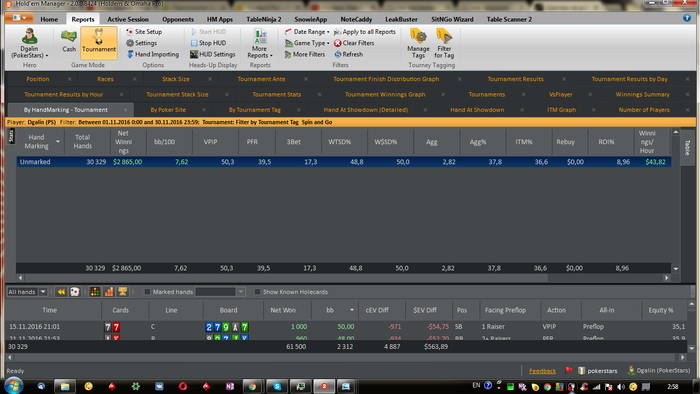
Task: Click the pokerstars status bar entry
Action: coord(598,371)
